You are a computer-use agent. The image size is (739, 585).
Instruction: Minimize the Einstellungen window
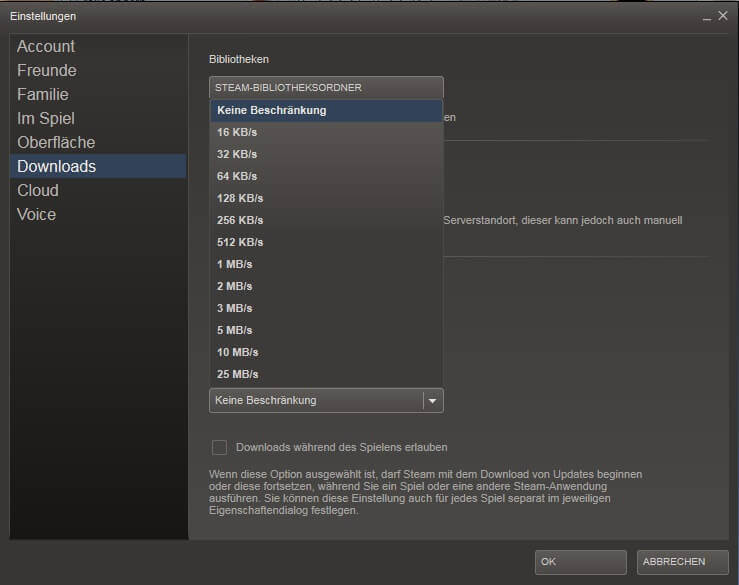tap(706, 17)
